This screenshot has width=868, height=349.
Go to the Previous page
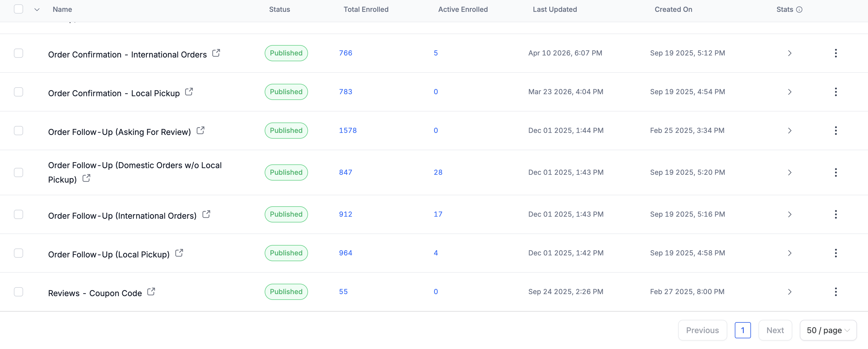[x=702, y=331]
